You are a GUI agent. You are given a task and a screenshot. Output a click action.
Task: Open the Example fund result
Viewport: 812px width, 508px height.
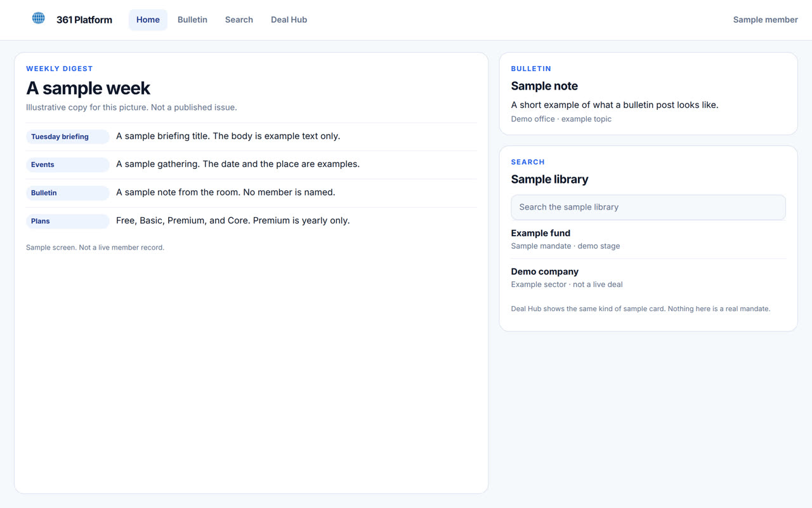[540, 233]
